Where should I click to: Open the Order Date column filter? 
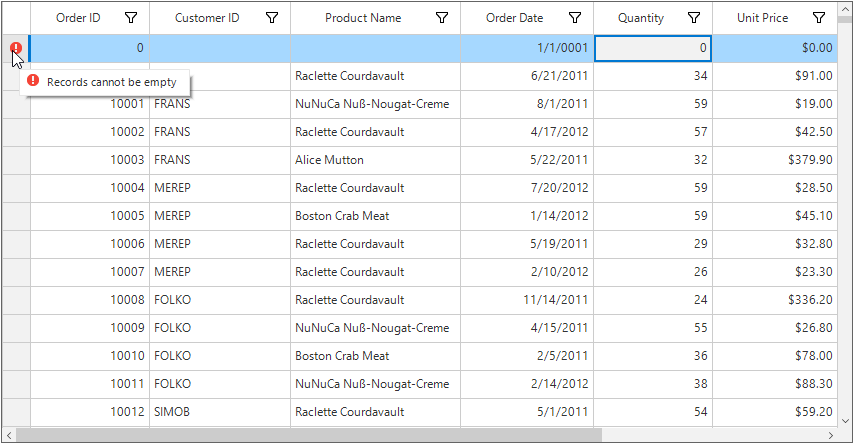pos(575,18)
